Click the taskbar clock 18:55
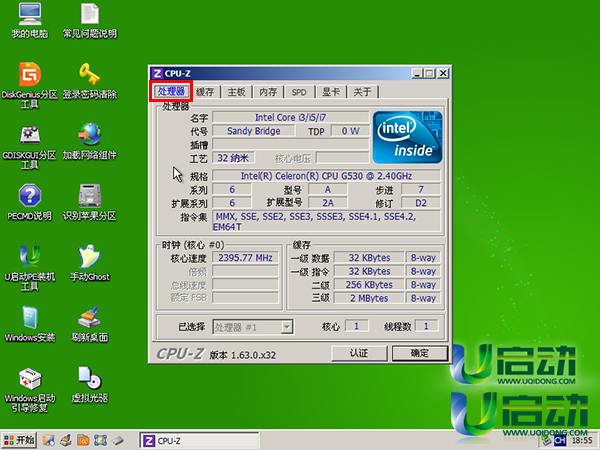The width and height of the screenshot is (600, 450). tap(582, 441)
